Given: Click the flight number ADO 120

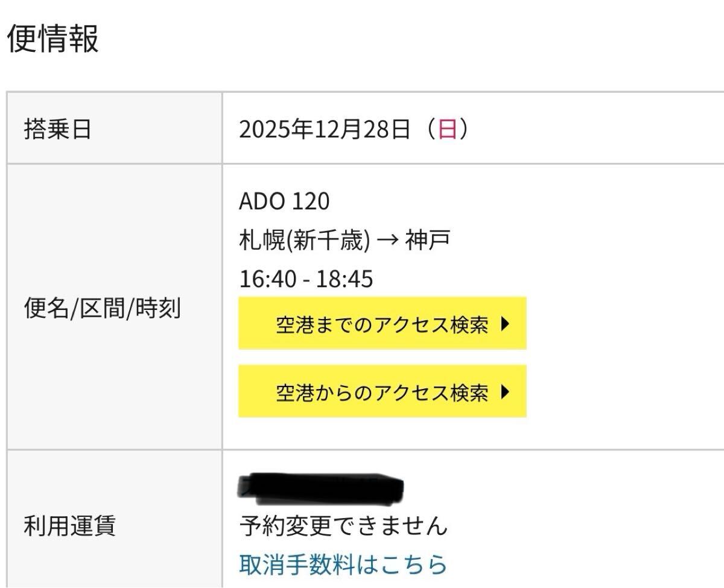Looking at the screenshot, I should (284, 201).
